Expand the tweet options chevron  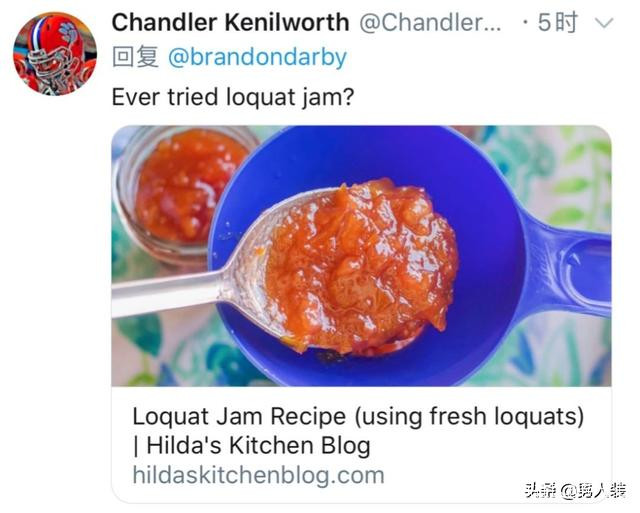604,23
